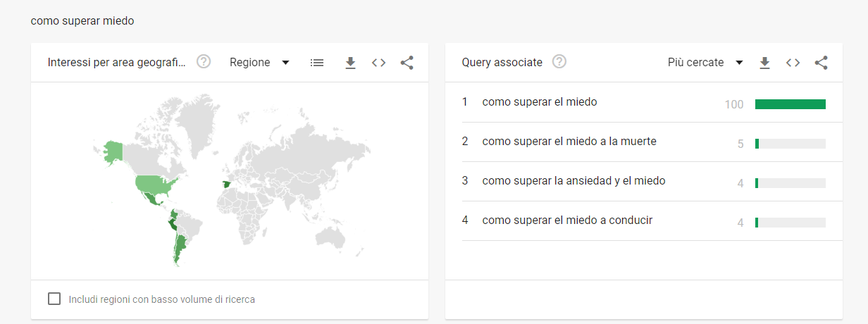Download the geographic interest data
The height and width of the screenshot is (324, 868).
350,63
